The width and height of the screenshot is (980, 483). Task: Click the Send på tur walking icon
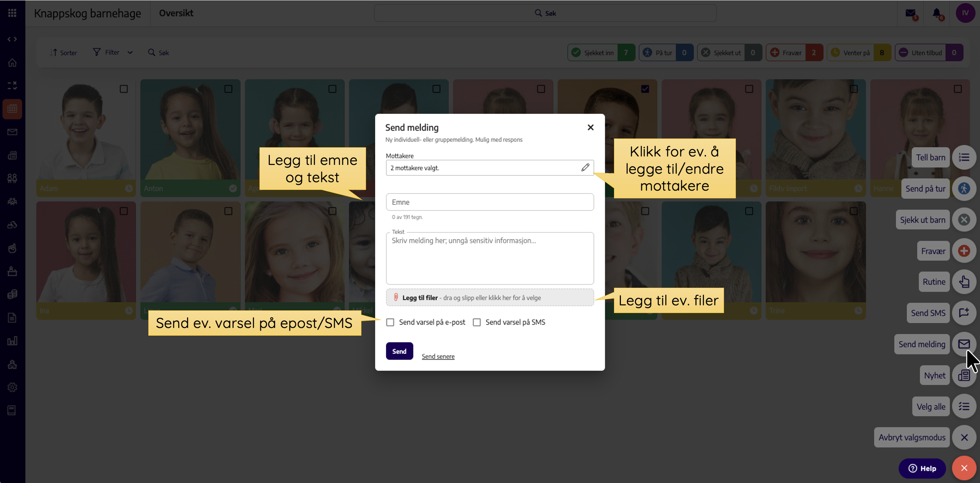(964, 188)
